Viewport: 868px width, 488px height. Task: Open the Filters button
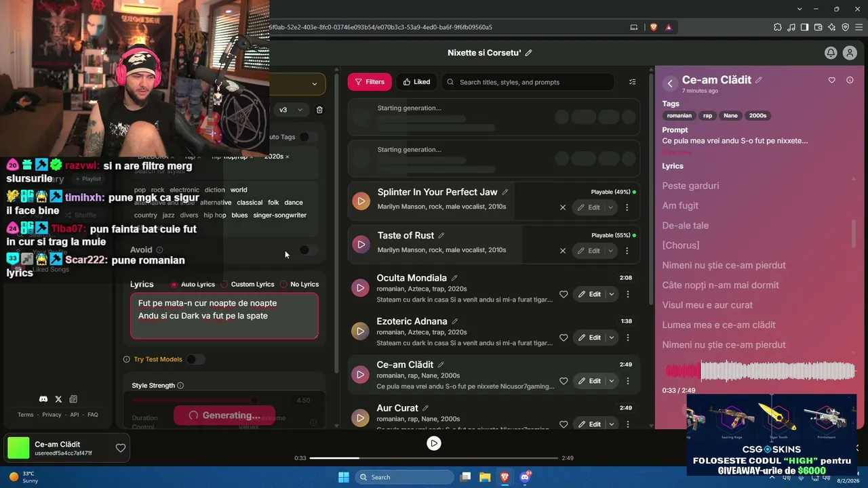[x=370, y=82]
